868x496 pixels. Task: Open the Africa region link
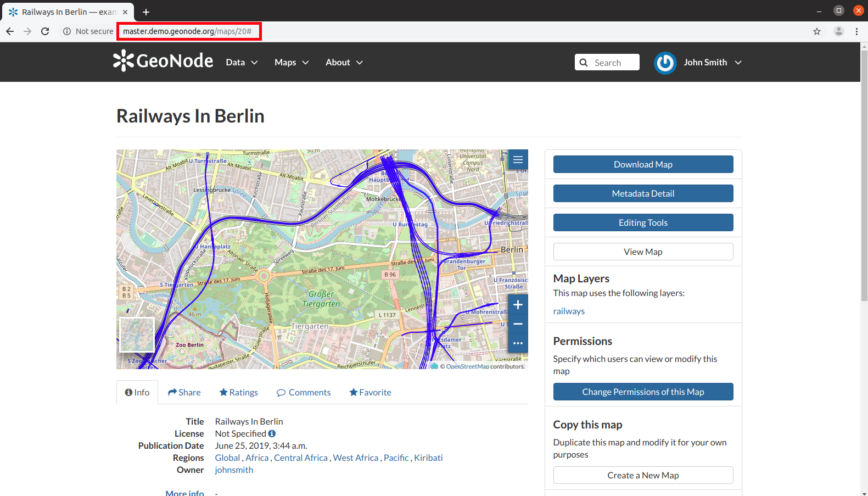[257, 458]
